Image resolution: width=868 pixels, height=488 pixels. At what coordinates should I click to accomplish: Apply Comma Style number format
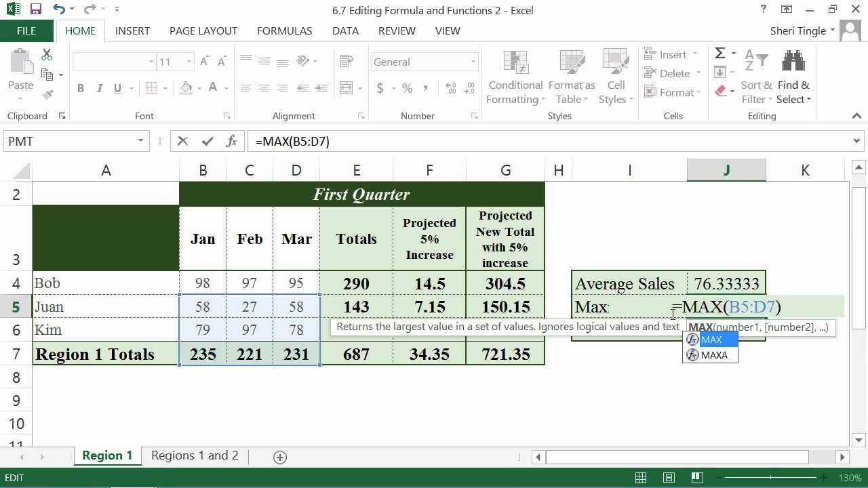[426, 88]
